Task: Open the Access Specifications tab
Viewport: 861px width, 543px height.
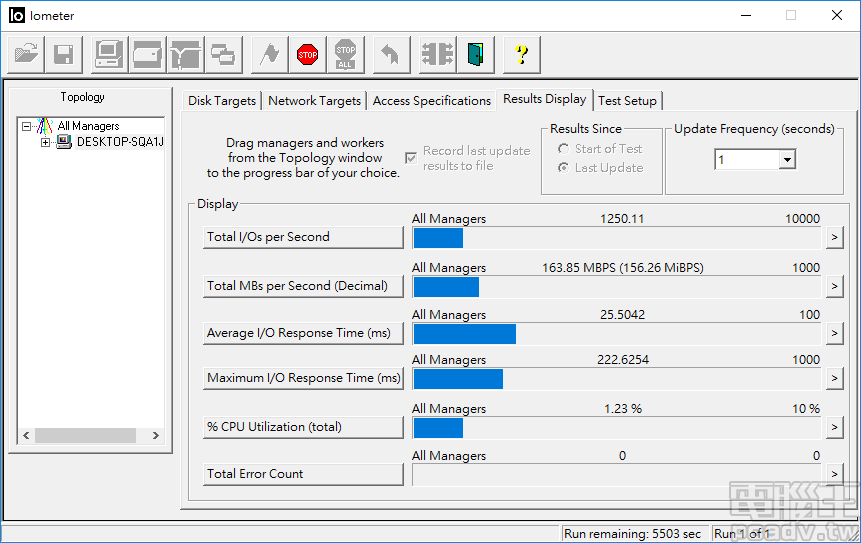Action: pyautogui.click(x=431, y=101)
